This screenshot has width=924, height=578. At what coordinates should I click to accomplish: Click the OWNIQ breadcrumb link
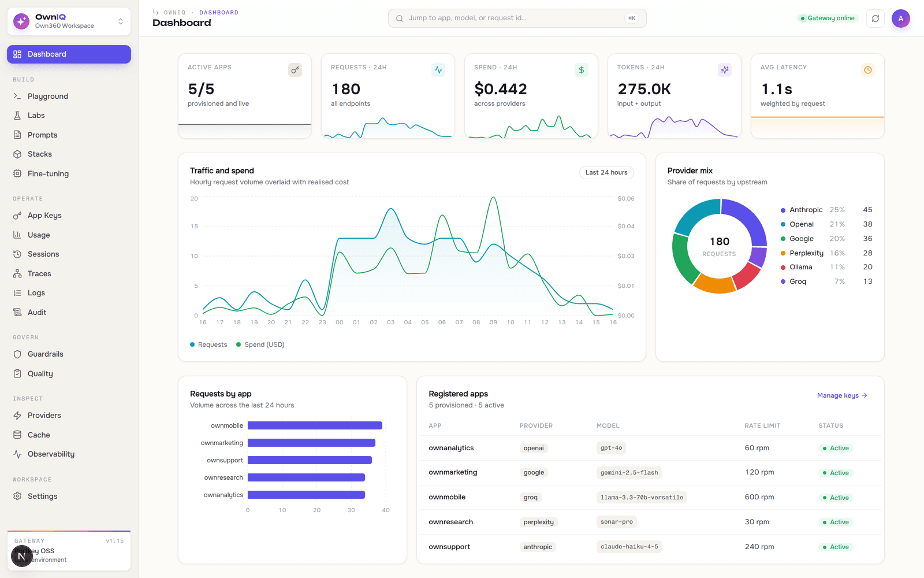(174, 13)
